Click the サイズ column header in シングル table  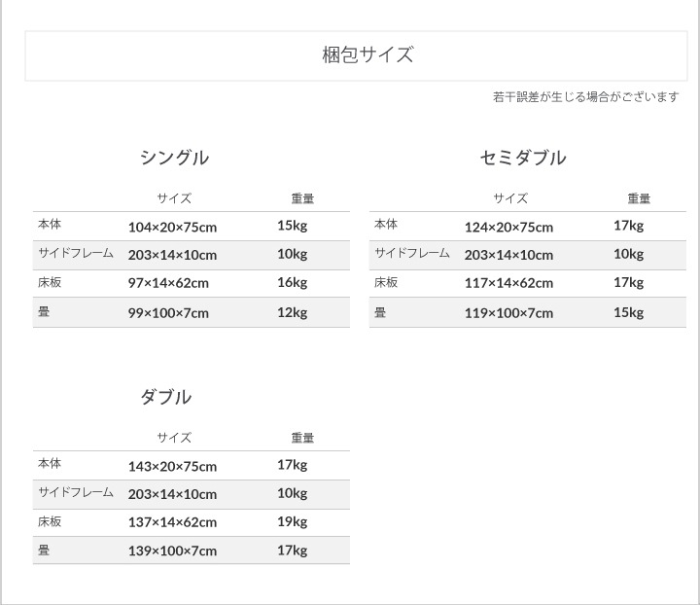174,198
